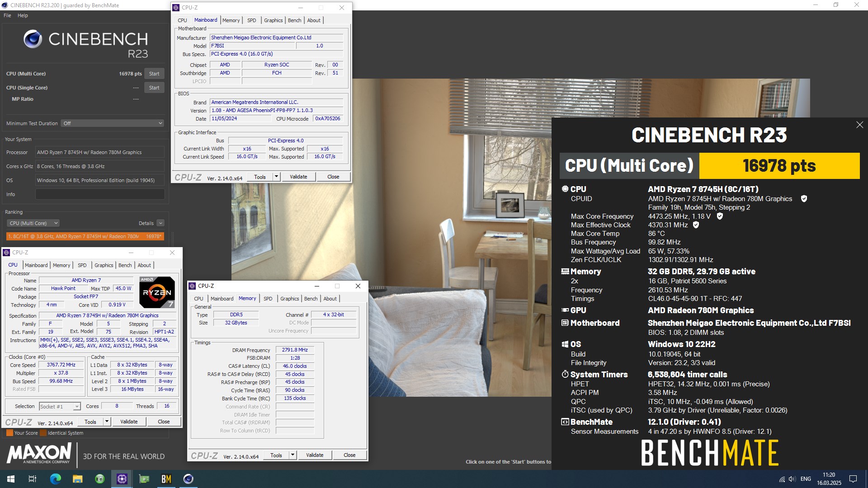Select Graphics tab in Memory CPU-Z window

(x=289, y=299)
